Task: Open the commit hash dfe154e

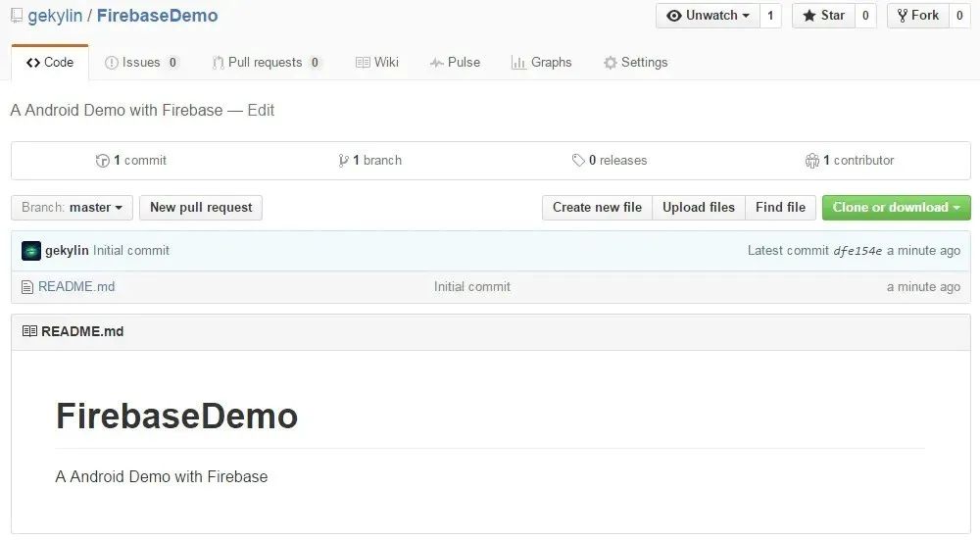Action: (x=857, y=251)
